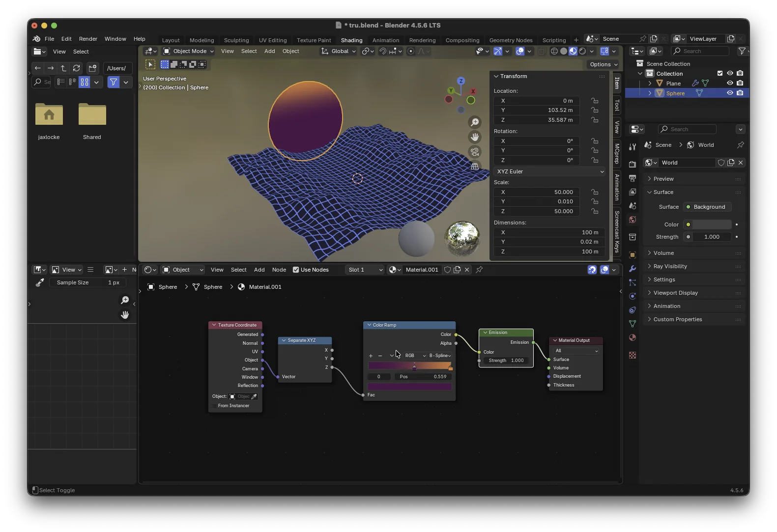Image resolution: width=777 pixels, height=532 pixels.
Task: Click the Options button in viewport
Action: click(603, 64)
